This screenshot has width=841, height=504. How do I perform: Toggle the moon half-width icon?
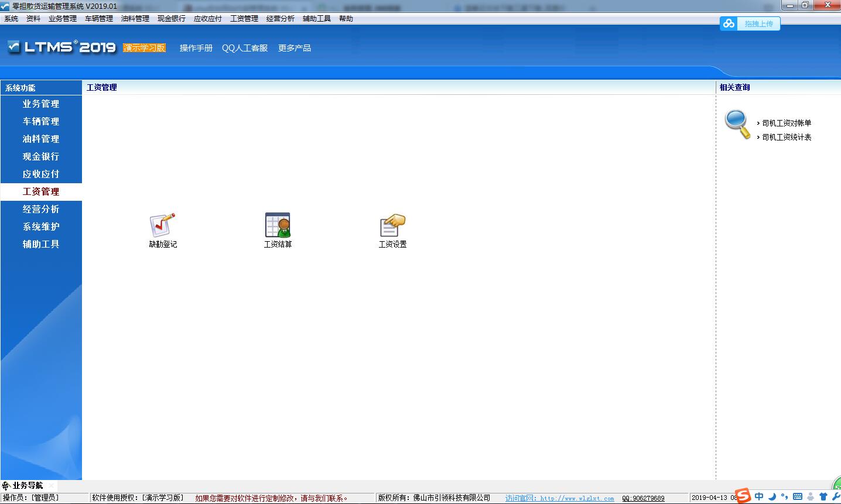coord(772,496)
